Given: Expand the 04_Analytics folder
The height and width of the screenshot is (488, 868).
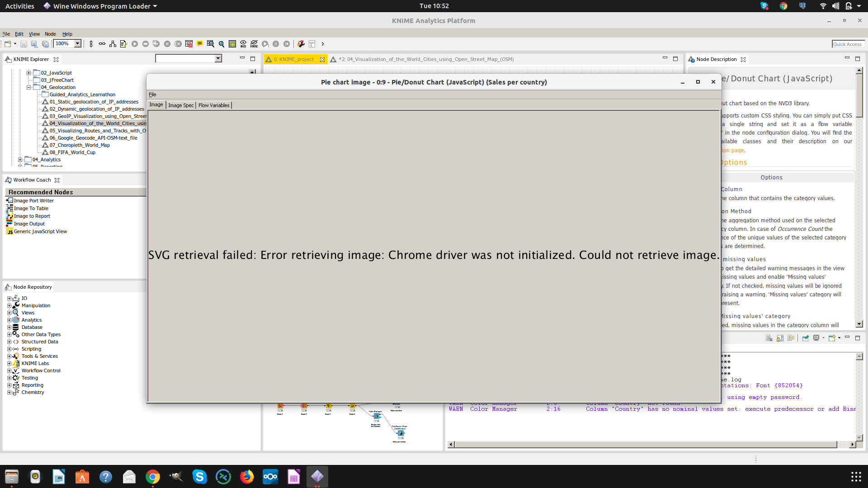Looking at the screenshot, I should 20,160.
